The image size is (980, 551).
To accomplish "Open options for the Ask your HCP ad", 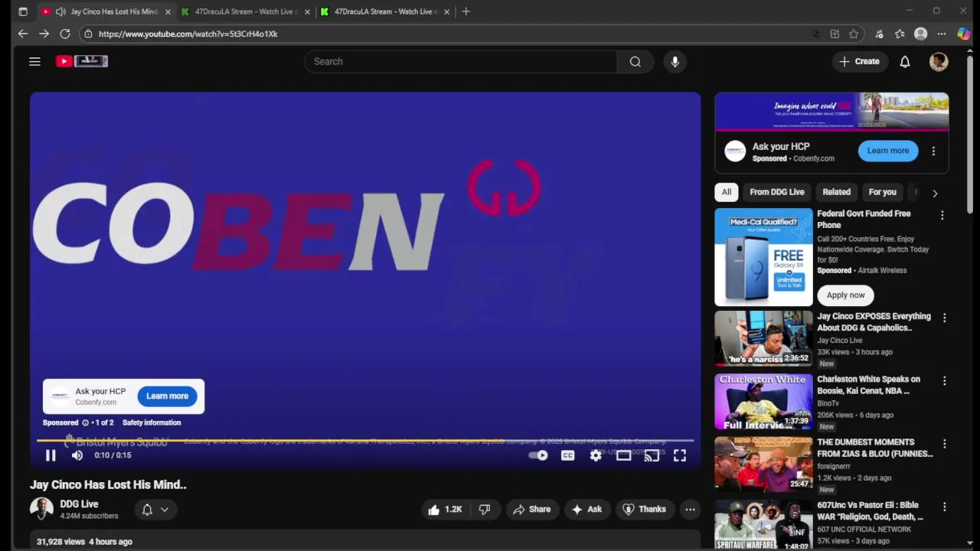I will (x=933, y=152).
